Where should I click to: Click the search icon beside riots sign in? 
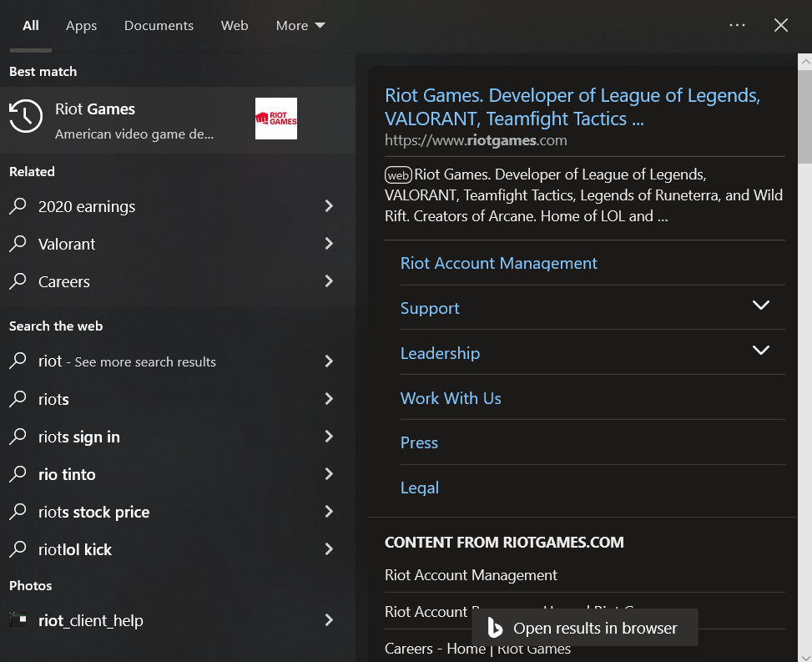pyautogui.click(x=18, y=436)
